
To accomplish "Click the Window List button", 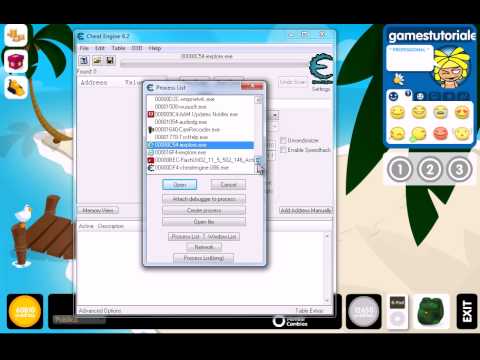I will pyautogui.click(x=222, y=236).
